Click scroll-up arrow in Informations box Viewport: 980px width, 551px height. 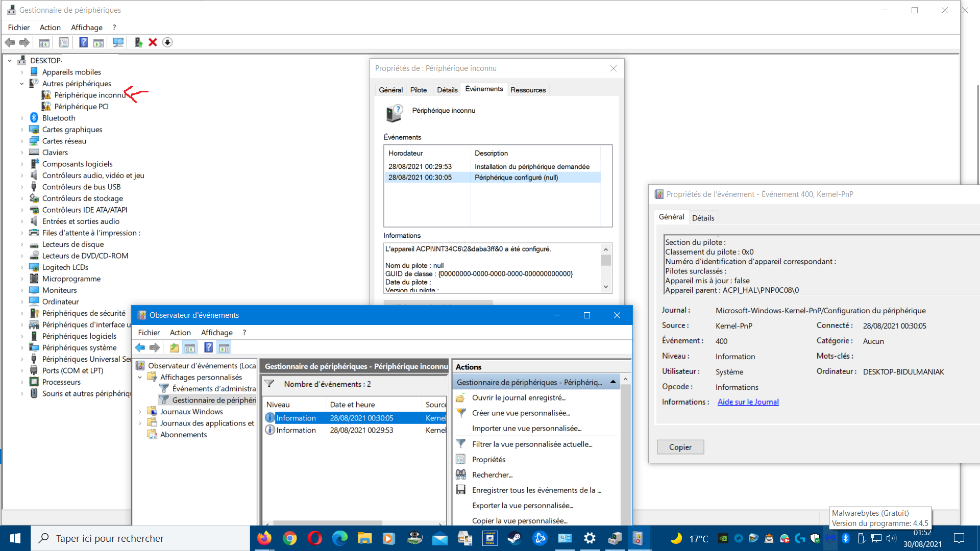pos(606,249)
